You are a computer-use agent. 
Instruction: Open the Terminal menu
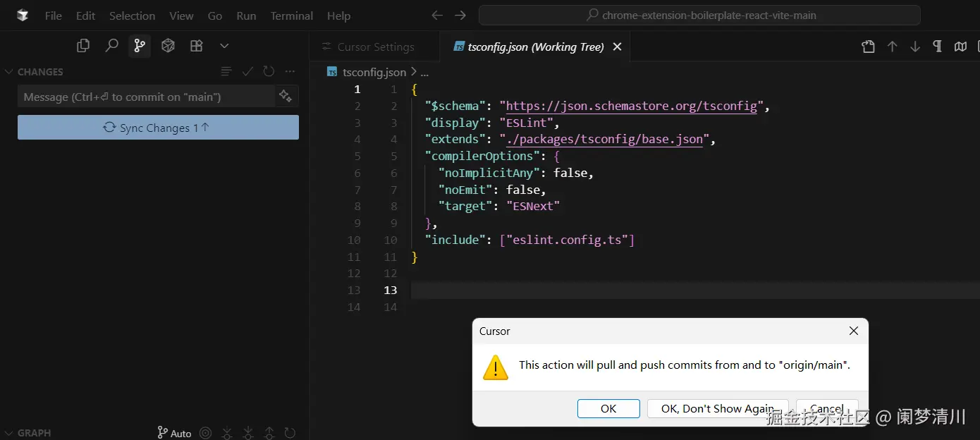point(291,16)
